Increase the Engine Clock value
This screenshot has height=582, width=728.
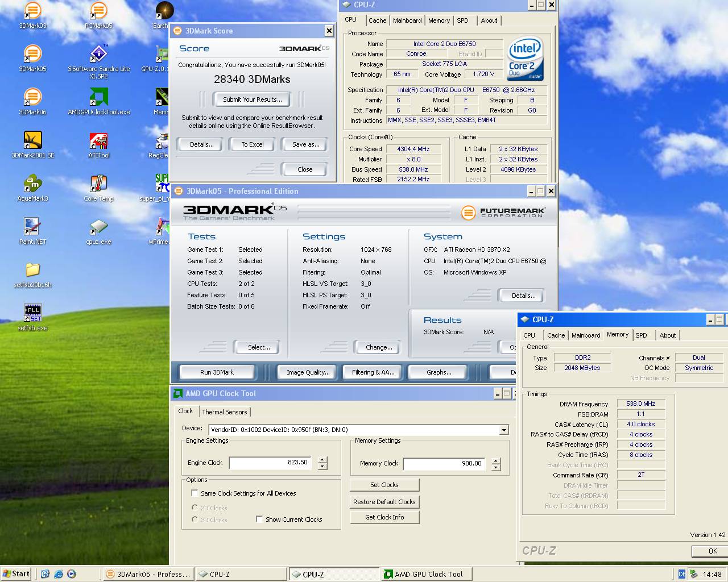322,460
